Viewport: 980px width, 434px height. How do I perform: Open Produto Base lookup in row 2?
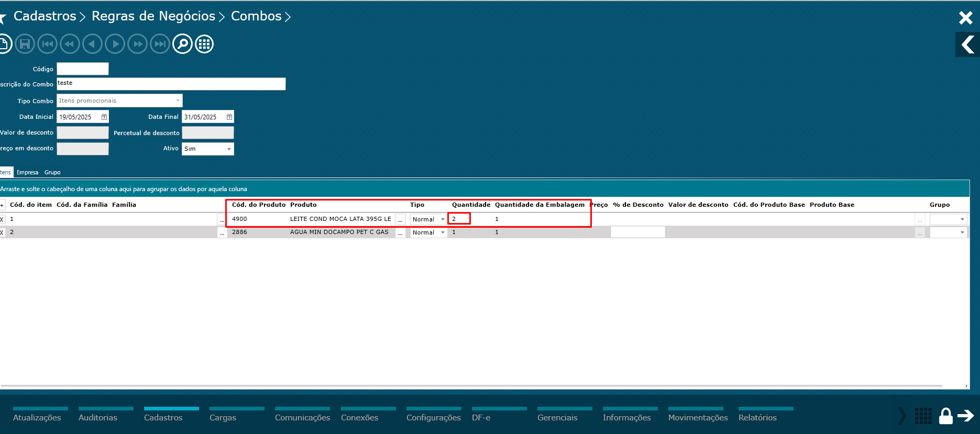coord(920,233)
